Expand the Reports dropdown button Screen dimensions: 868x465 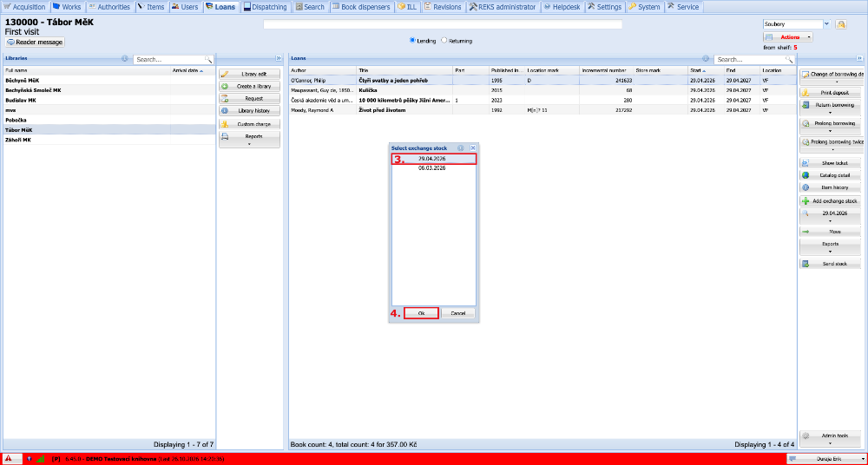(249, 140)
